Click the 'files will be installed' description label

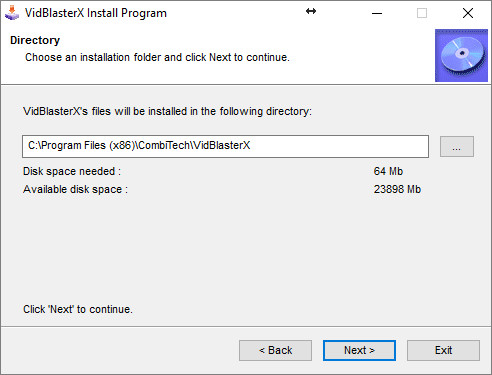coord(167,111)
